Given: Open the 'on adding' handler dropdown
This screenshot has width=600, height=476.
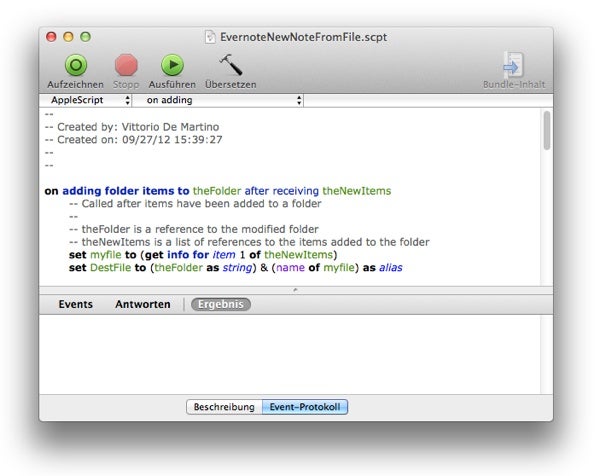Looking at the screenshot, I should tap(218, 100).
